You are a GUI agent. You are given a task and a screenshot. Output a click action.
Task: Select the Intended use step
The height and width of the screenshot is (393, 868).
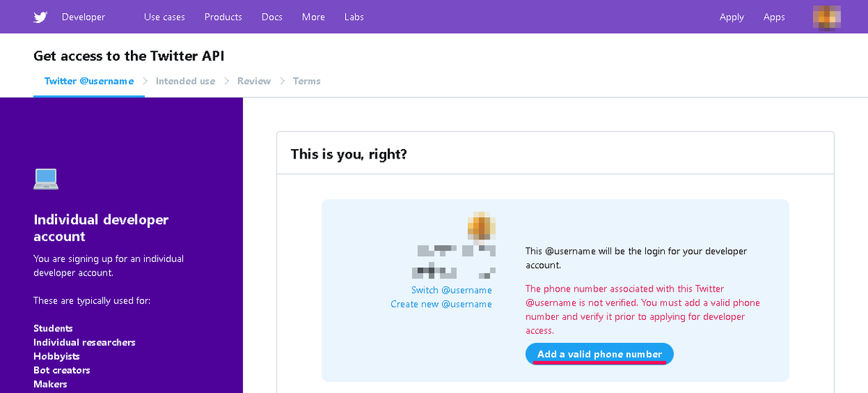tap(185, 81)
